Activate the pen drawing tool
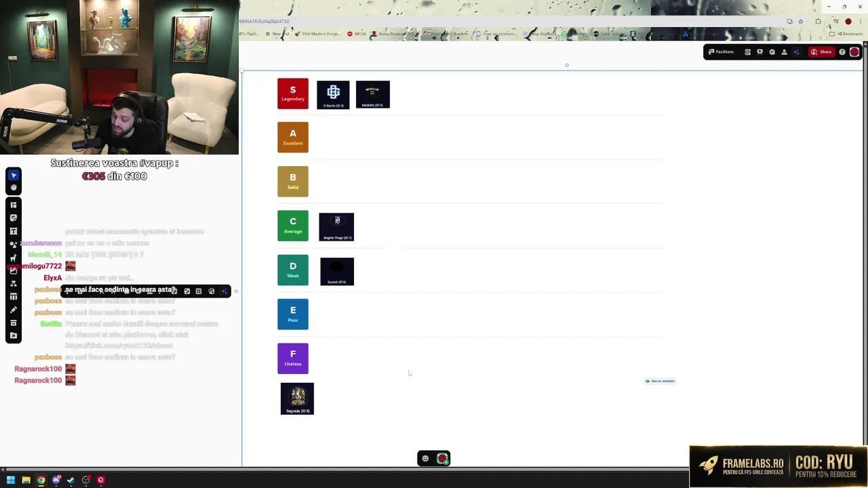The image size is (868, 488). click(x=14, y=310)
